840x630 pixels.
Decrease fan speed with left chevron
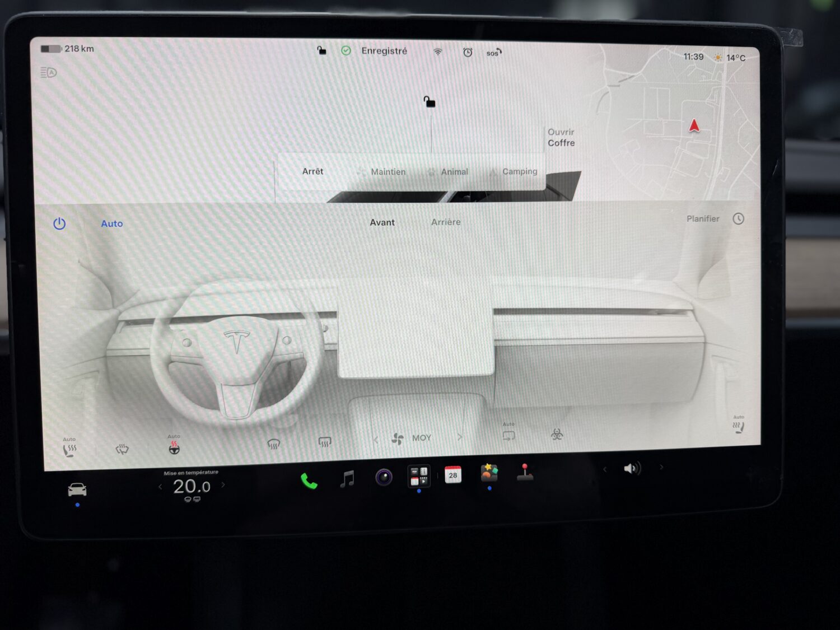click(x=376, y=440)
